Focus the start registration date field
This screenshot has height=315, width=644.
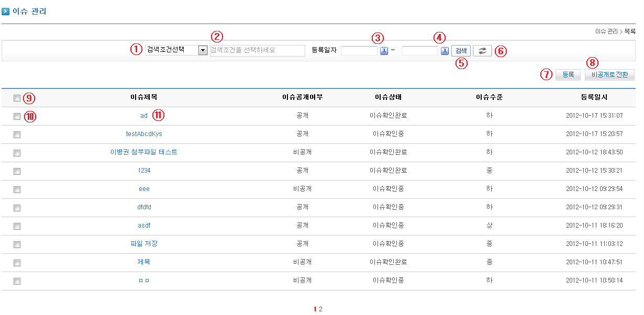(359, 51)
